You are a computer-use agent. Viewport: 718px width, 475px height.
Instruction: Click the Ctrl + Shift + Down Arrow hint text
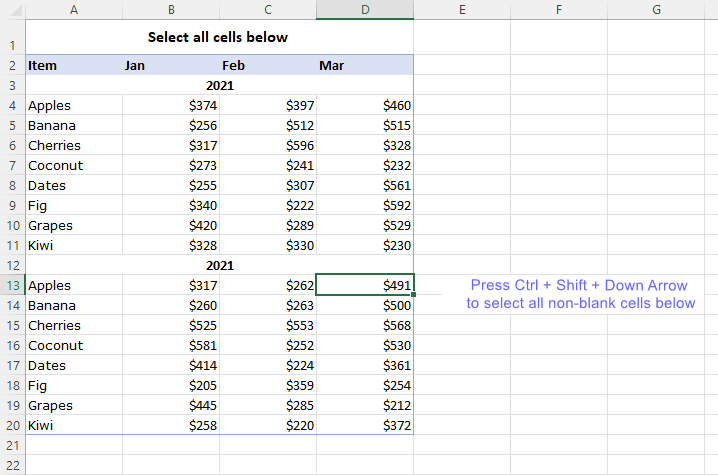[580, 294]
